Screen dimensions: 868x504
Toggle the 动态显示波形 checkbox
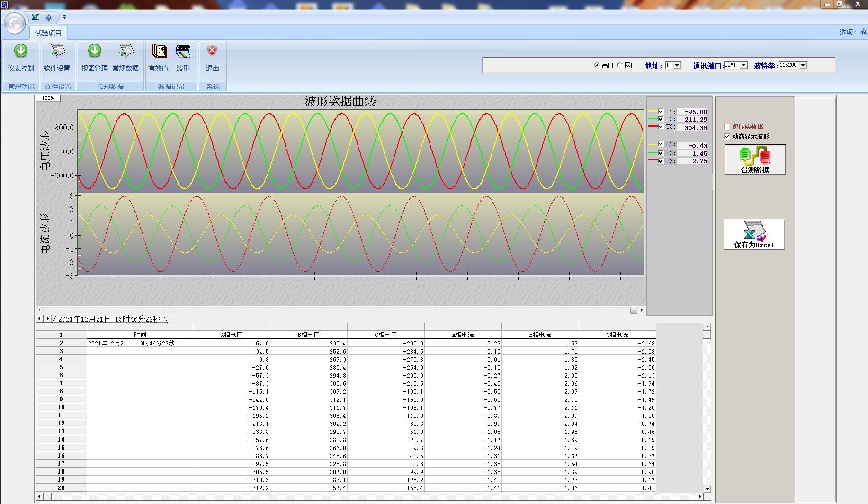[727, 137]
